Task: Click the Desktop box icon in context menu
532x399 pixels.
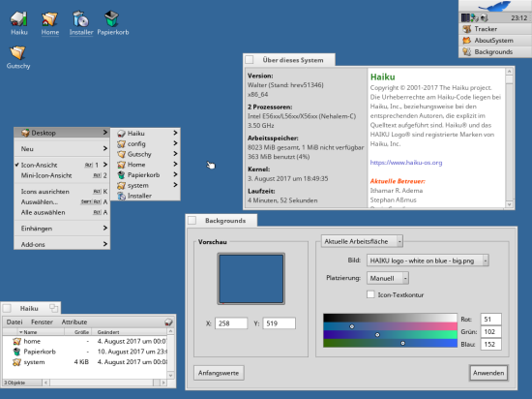Action: coord(25,133)
